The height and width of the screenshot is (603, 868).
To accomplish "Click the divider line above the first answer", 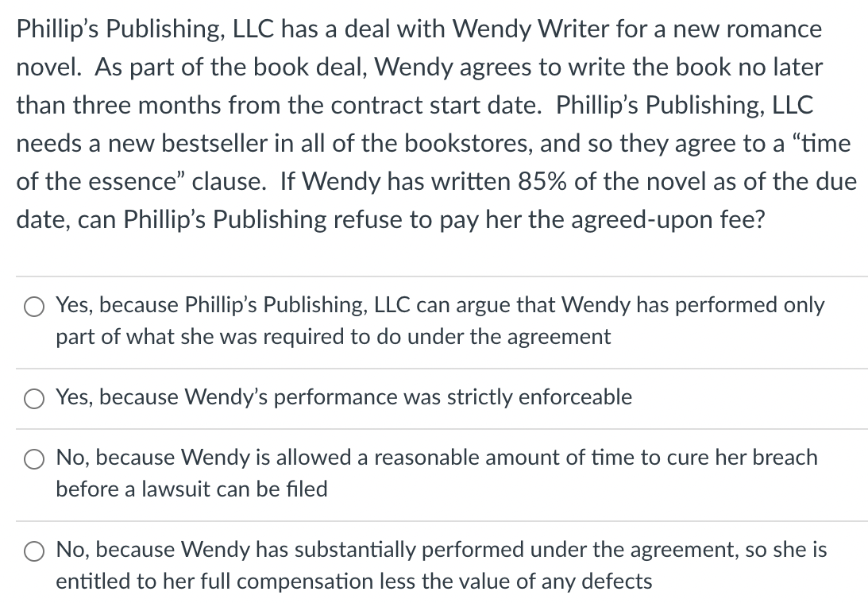I will point(434,275).
